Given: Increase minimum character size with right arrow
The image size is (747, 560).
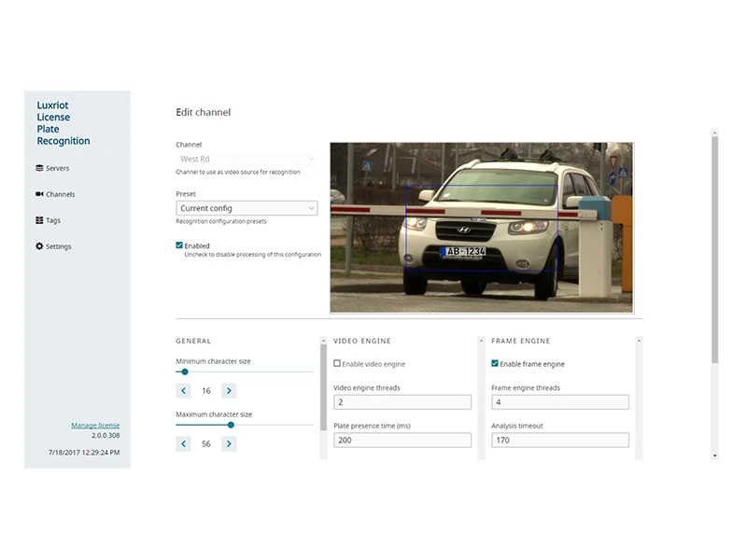Looking at the screenshot, I should pos(229,390).
